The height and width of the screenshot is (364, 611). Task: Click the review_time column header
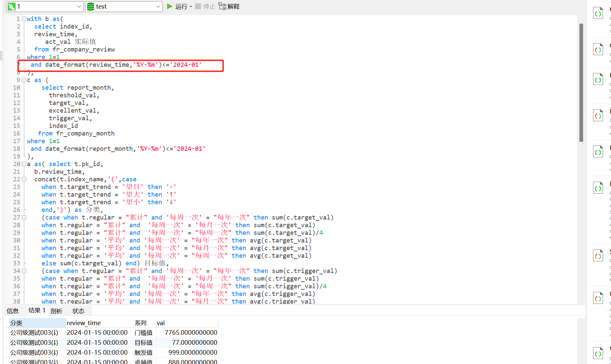click(99, 323)
